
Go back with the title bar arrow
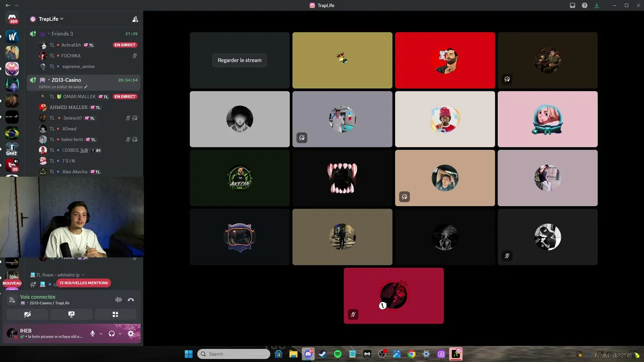[8, 6]
